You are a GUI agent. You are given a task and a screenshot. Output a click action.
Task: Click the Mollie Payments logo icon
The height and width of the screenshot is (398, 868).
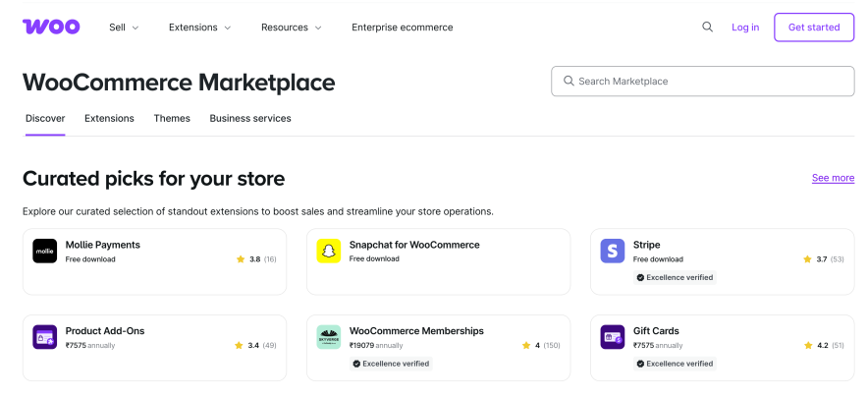[44, 252]
